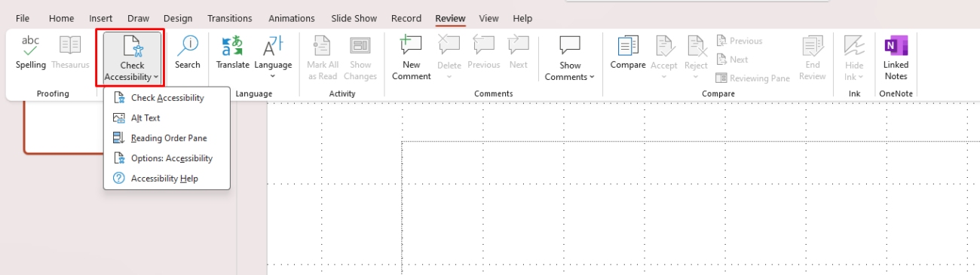980x275 pixels.
Task: Open OneNote Linked Notes
Action: click(x=896, y=58)
